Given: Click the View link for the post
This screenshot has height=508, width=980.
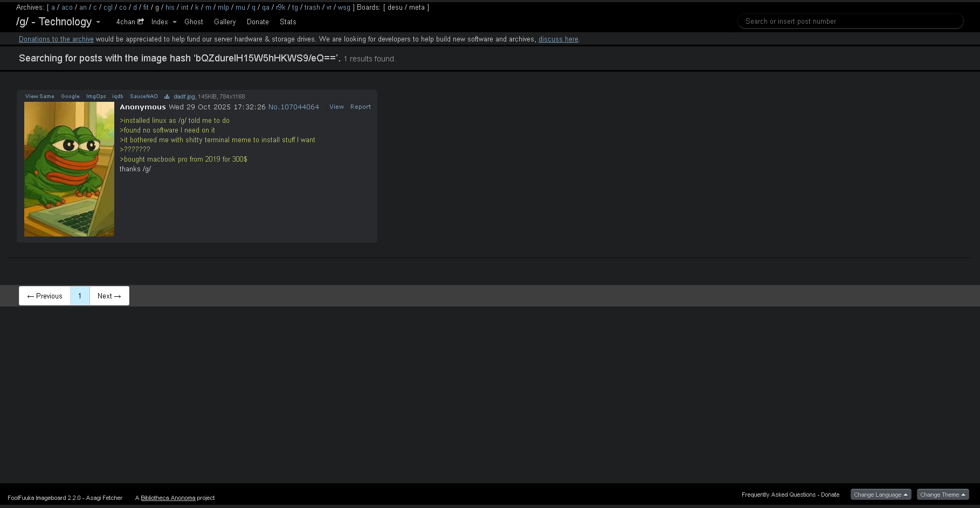Looking at the screenshot, I should point(336,107).
